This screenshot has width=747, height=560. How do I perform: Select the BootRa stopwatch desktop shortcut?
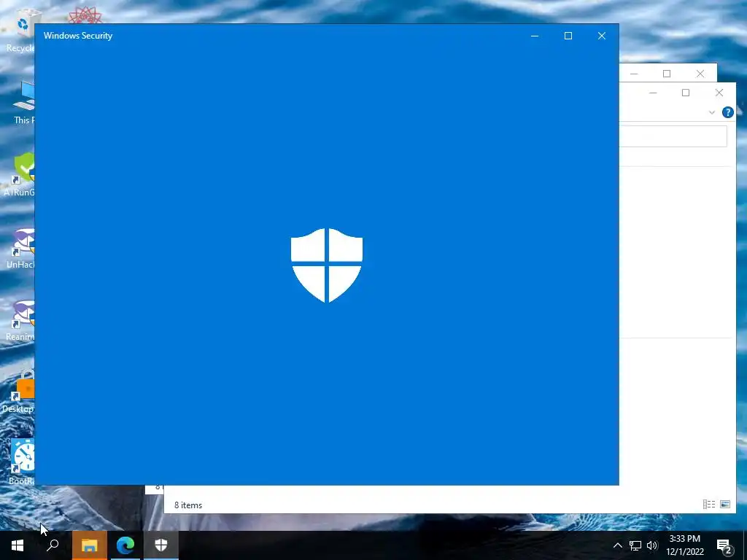(x=22, y=462)
